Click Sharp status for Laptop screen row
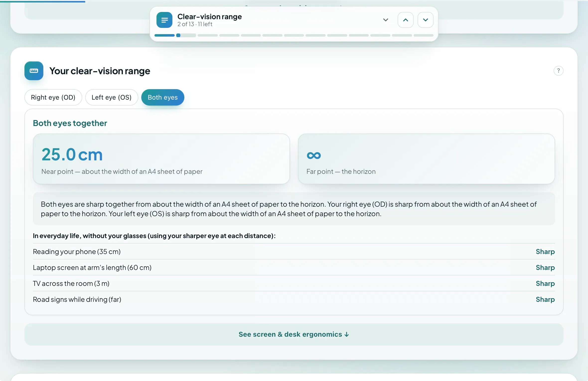This screenshot has height=381, width=588. pos(545,267)
